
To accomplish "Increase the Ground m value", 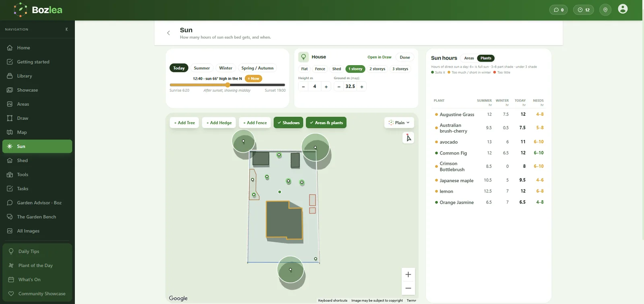I will pyautogui.click(x=362, y=86).
